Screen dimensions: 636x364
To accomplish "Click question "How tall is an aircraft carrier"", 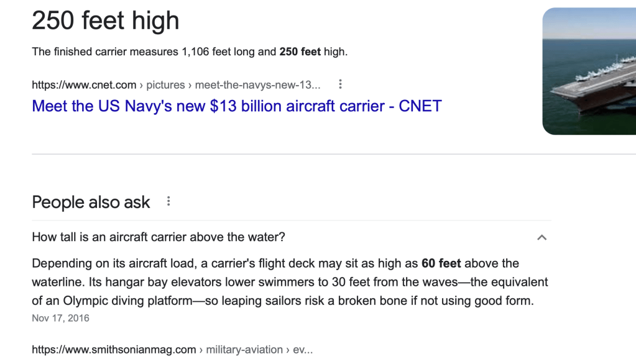I will coord(159,237).
